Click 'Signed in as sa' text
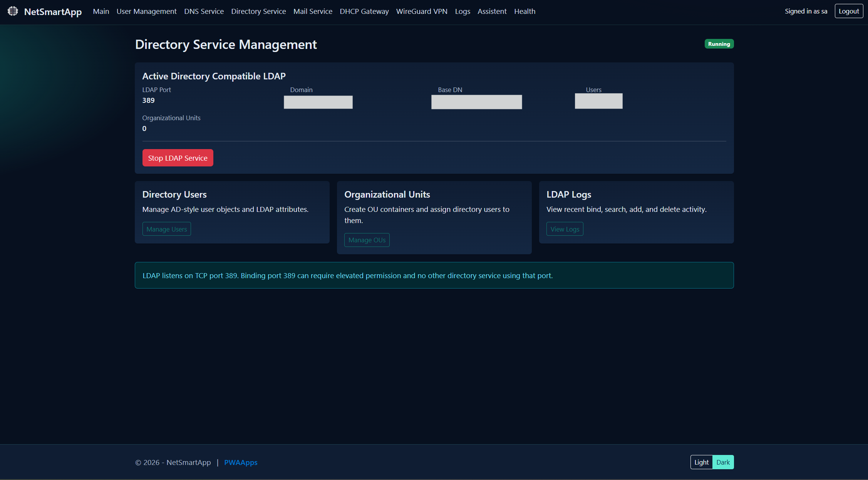This screenshot has height=480, width=868. click(806, 11)
